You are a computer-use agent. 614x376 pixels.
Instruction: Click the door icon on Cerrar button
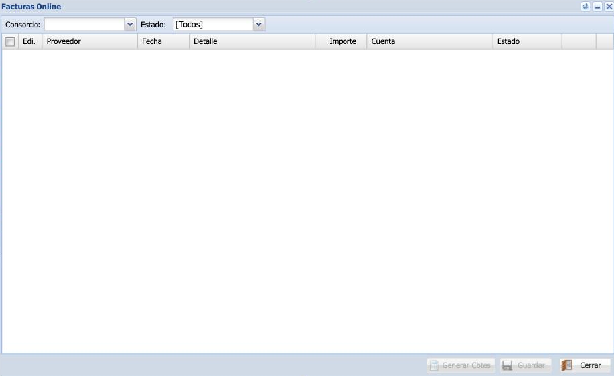pos(567,365)
